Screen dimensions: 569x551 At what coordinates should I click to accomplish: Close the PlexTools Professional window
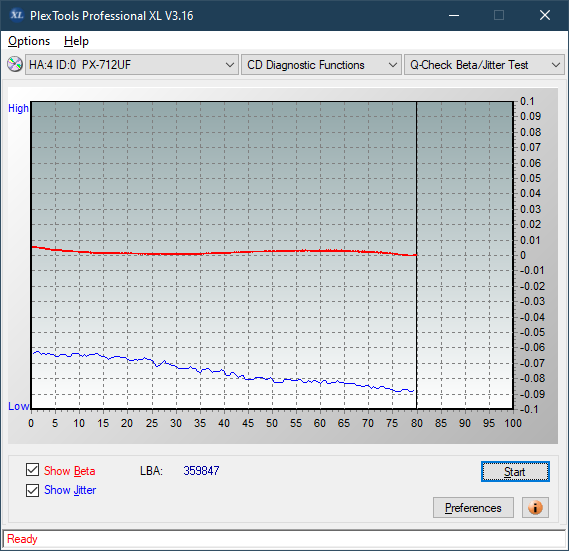click(x=544, y=15)
